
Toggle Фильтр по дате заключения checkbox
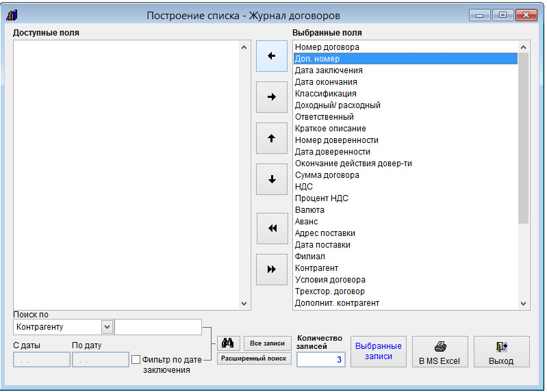point(136,359)
